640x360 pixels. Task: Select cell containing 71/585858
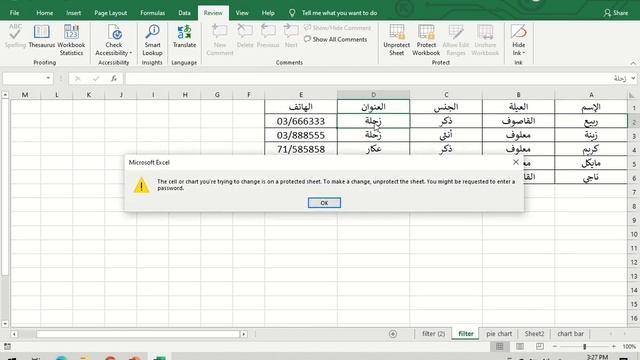click(301, 149)
